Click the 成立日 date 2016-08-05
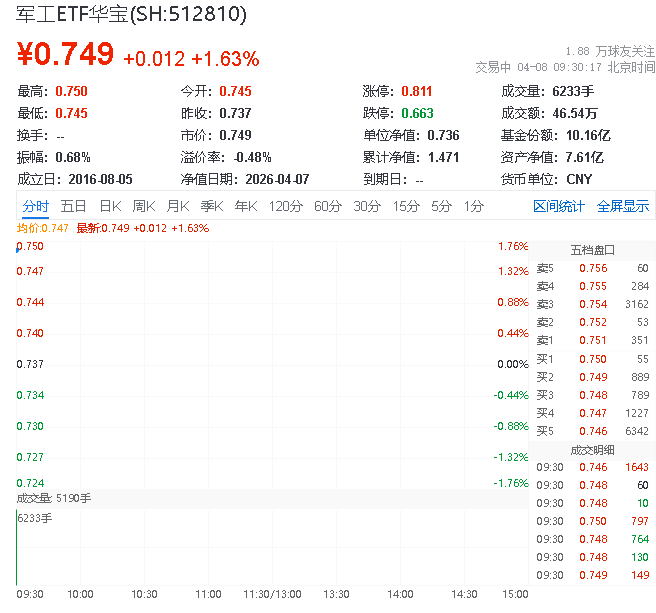This screenshot has width=656, height=613. coord(100,179)
